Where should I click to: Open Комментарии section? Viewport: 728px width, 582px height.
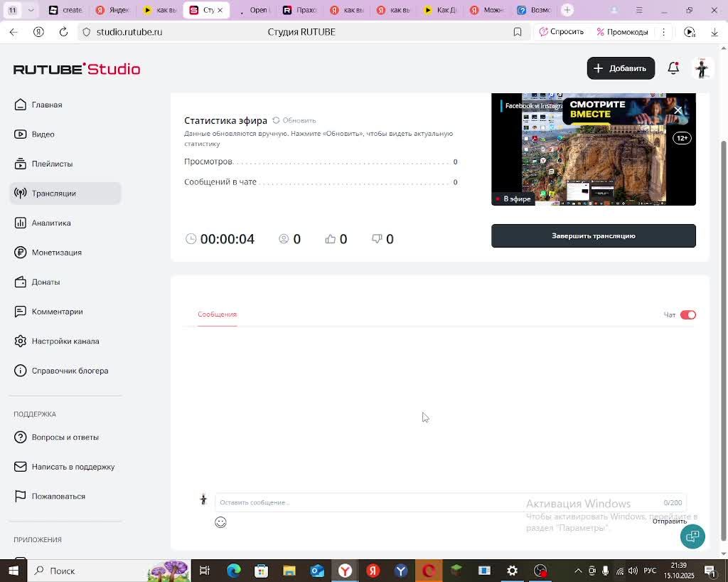pos(48,312)
